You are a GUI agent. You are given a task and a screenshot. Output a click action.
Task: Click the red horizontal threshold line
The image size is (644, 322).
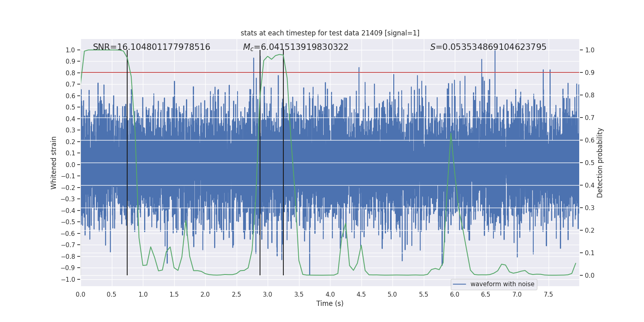click(x=330, y=72)
